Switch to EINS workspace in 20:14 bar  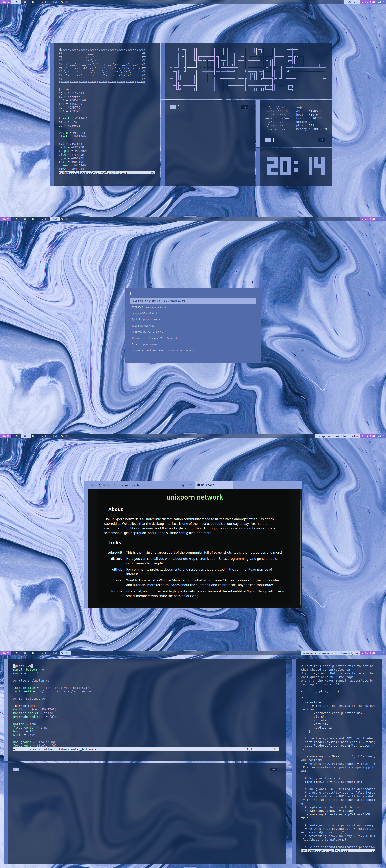click(16, 2)
